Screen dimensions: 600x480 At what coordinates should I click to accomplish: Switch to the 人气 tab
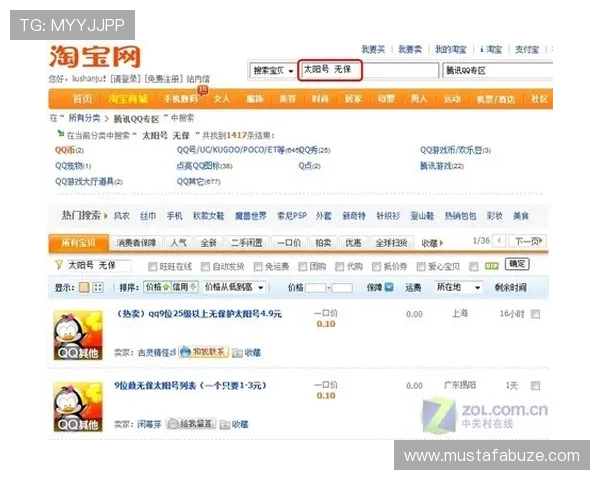click(179, 243)
